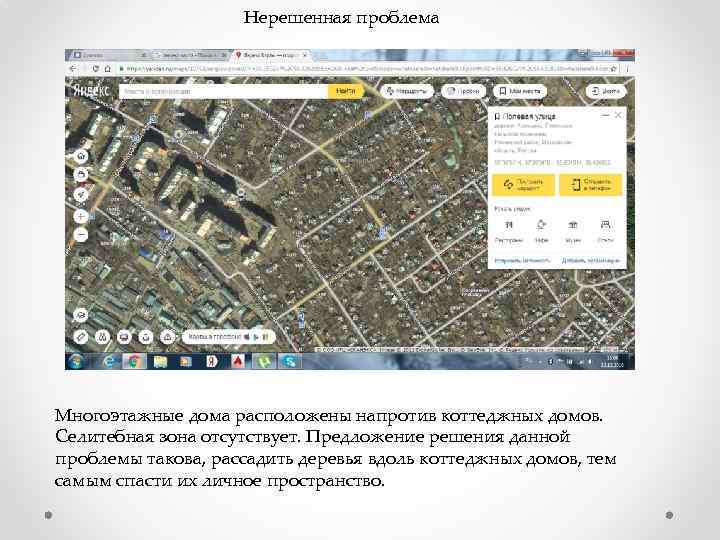Click the share map icon
The width and height of the screenshot is (720, 540).
point(146,337)
